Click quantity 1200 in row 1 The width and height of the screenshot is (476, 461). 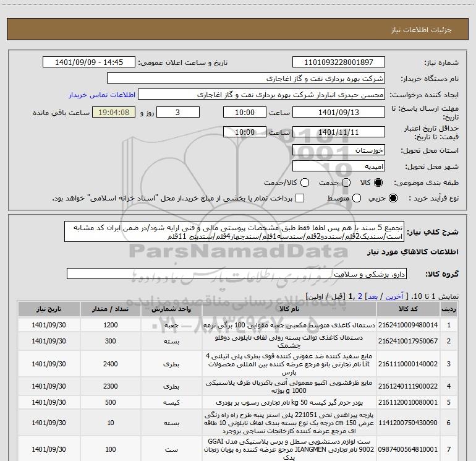click(x=110, y=325)
